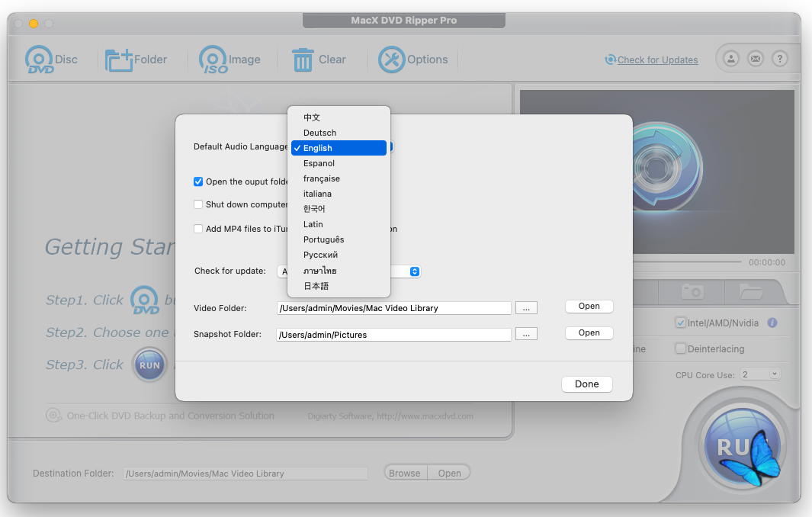Select ภาษาไทย from the language list
This screenshot has height=517, width=812.
pyautogui.click(x=339, y=271)
